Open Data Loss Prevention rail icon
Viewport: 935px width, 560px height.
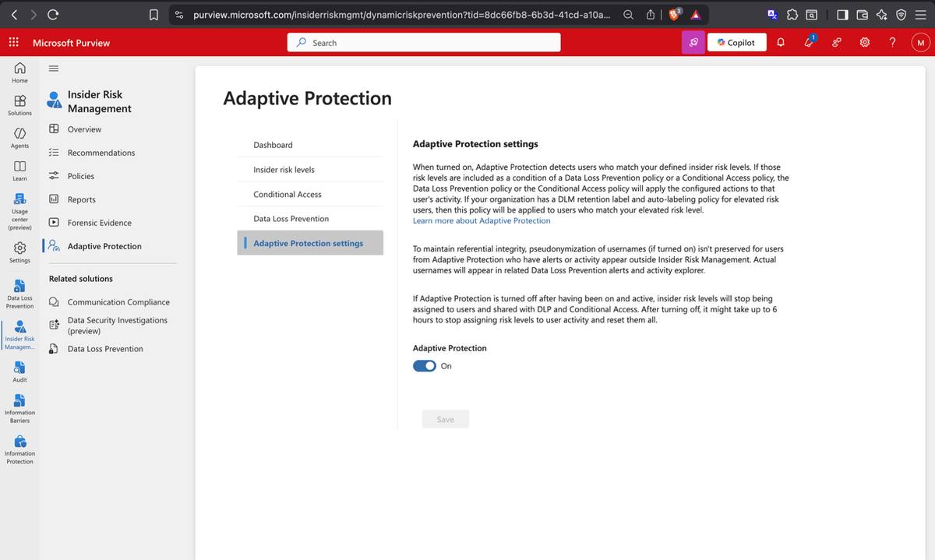(19, 294)
